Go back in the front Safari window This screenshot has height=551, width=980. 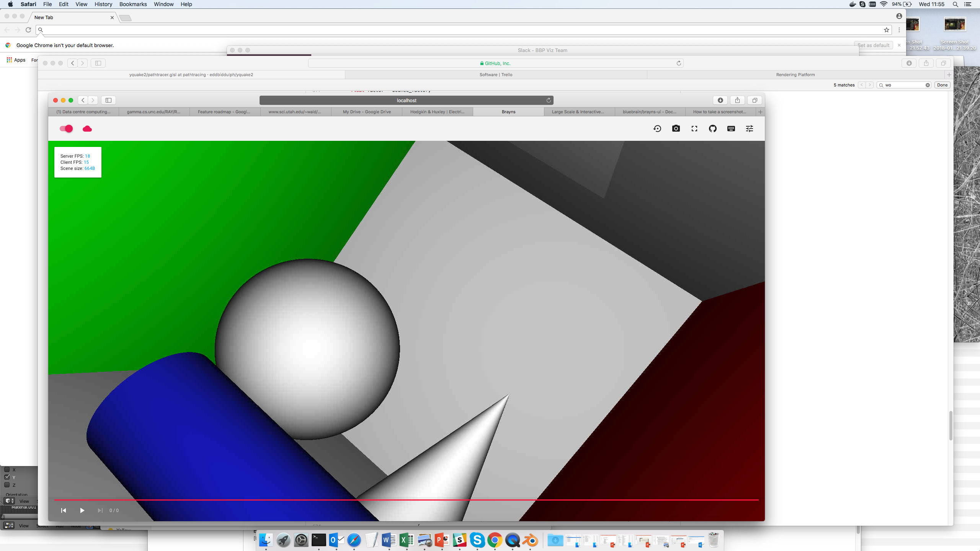pyautogui.click(x=83, y=100)
